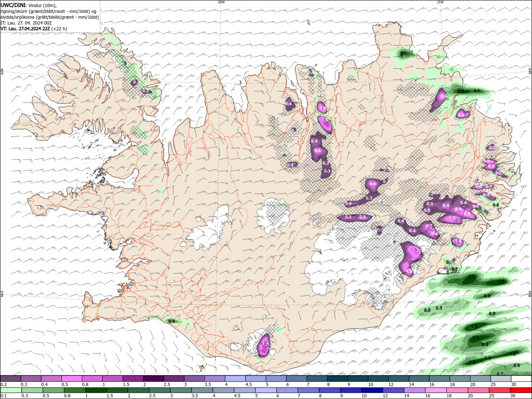
Task: Select the dark teal 8 swatch in the upper legend
Action: 337,378
